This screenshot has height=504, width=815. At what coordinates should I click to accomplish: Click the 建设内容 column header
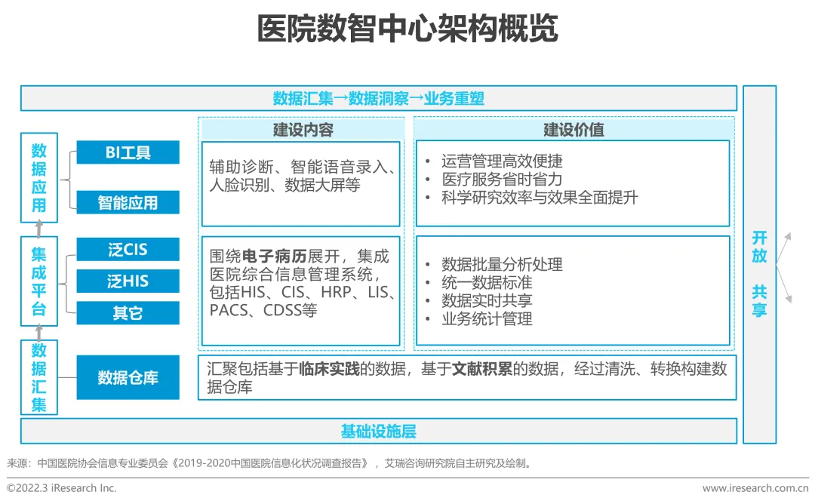(303, 129)
